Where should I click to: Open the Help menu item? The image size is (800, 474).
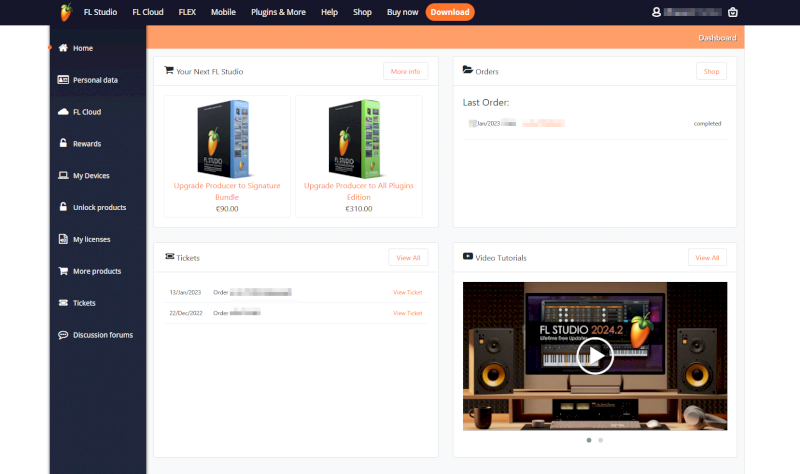(329, 12)
